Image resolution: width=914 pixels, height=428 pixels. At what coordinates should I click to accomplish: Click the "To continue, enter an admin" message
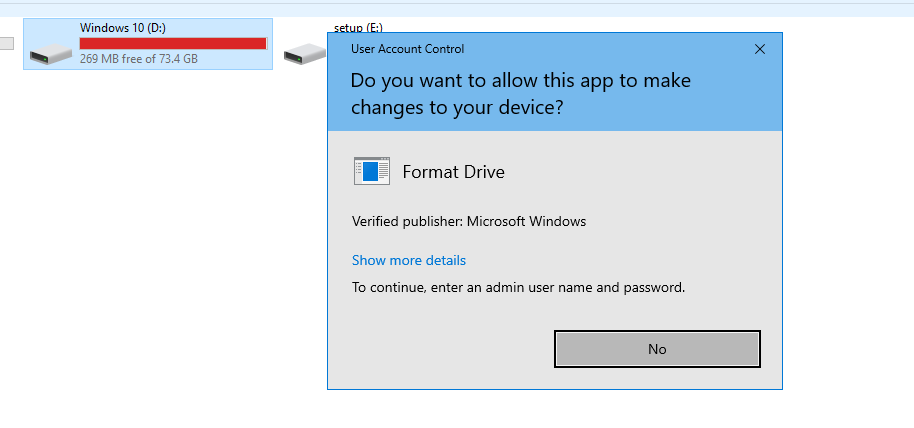tap(518, 287)
